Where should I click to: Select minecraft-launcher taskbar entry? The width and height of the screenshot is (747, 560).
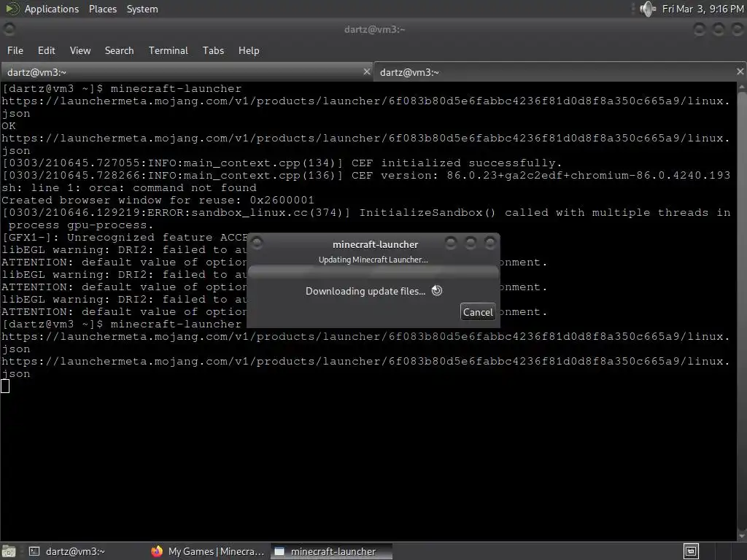332,551
